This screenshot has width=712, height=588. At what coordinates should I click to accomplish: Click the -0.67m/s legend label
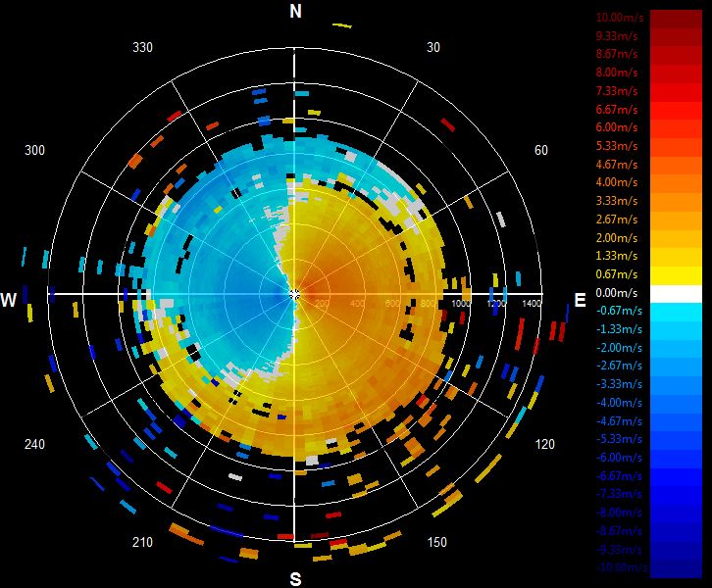pyautogui.click(x=619, y=311)
